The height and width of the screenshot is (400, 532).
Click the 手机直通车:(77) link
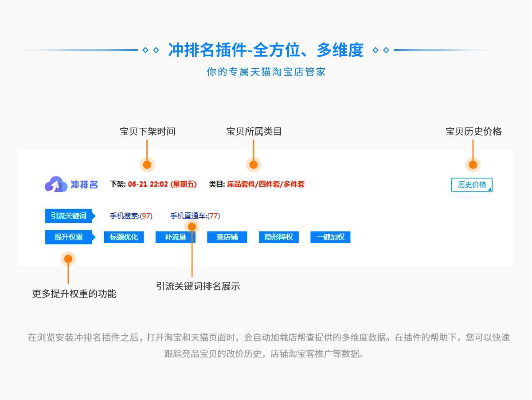pyautogui.click(x=195, y=216)
